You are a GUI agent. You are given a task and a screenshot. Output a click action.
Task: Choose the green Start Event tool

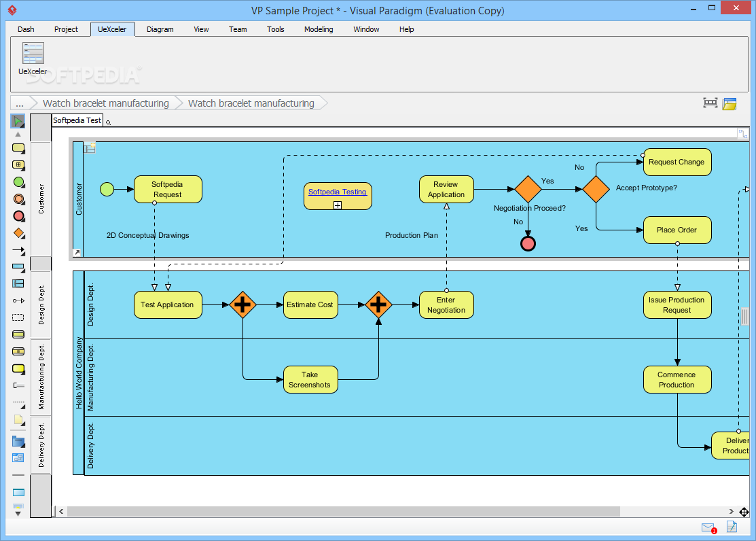coord(18,182)
